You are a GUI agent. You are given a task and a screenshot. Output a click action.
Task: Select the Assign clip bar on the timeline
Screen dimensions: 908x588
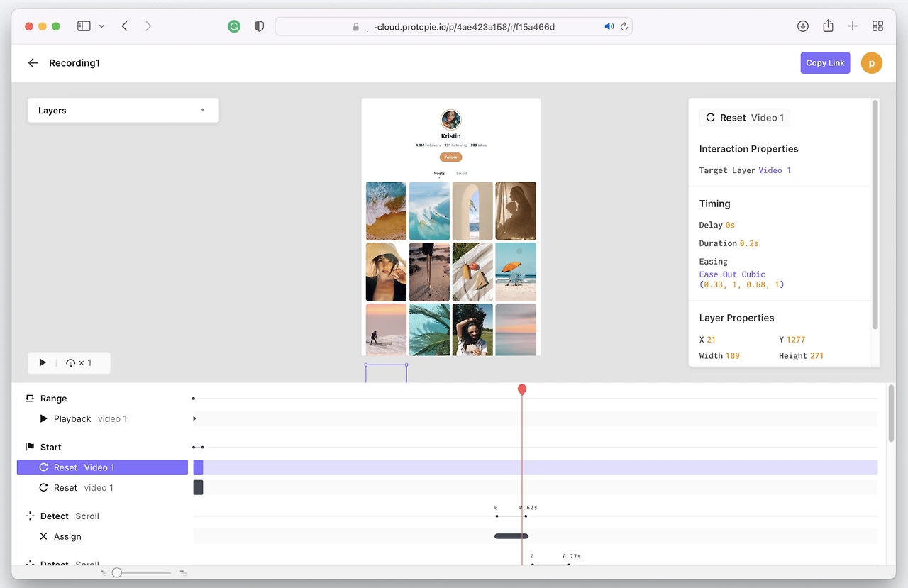click(511, 536)
